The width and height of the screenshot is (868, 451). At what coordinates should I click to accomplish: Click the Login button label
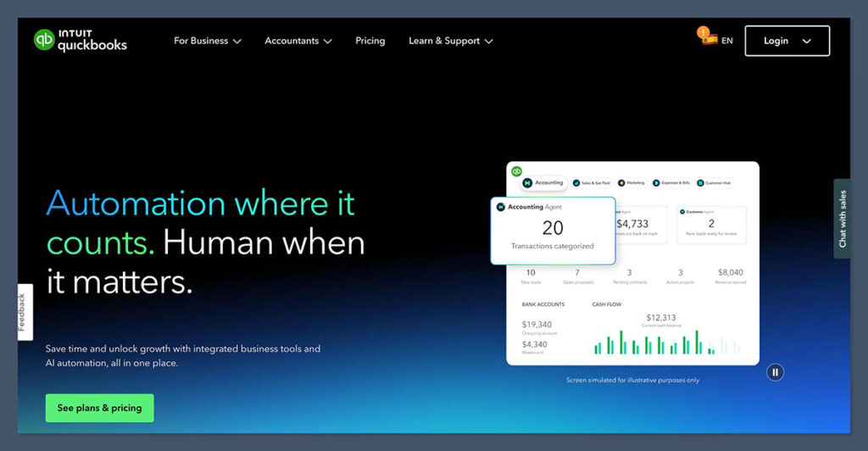[776, 41]
